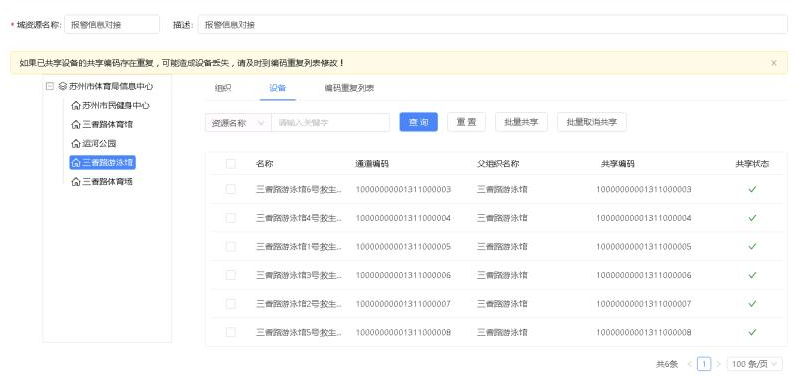Image resolution: width=794 pixels, height=379 pixels.
Task: Click device name 三香路游泳馆3号救生
Action: 299,275
